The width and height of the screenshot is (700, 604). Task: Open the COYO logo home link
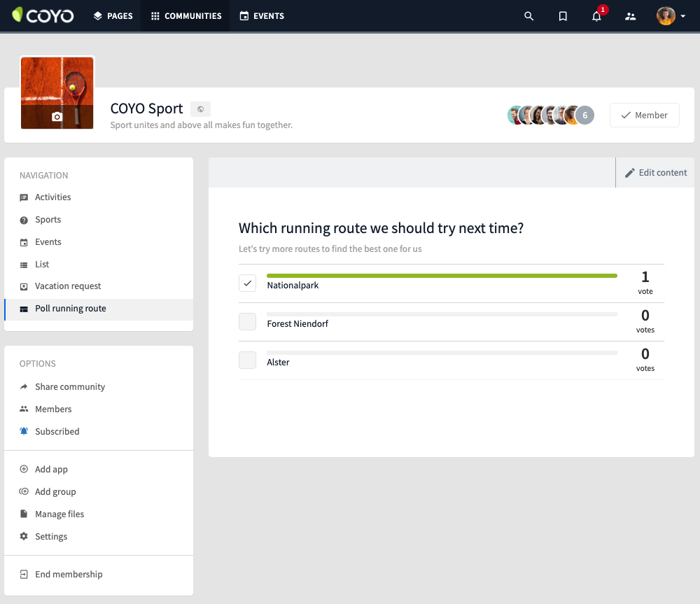pyautogui.click(x=43, y=15)
